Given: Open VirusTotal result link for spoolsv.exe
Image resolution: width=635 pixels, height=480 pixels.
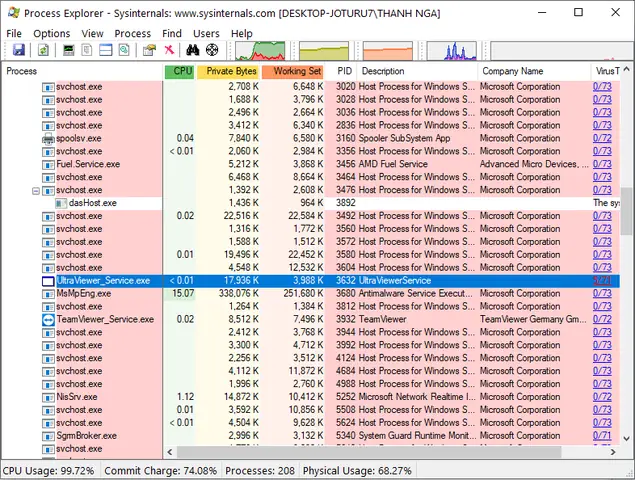Looking at the screenshot, I should point(602,138).
